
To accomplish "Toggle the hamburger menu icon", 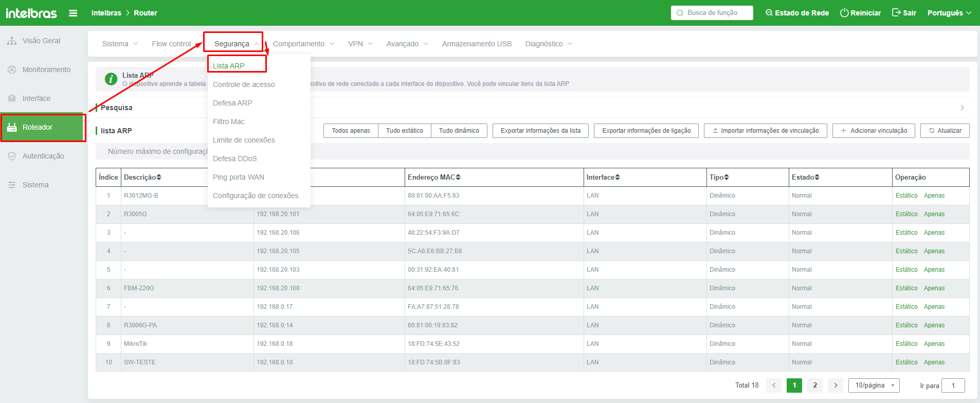I will coord(73,13).
